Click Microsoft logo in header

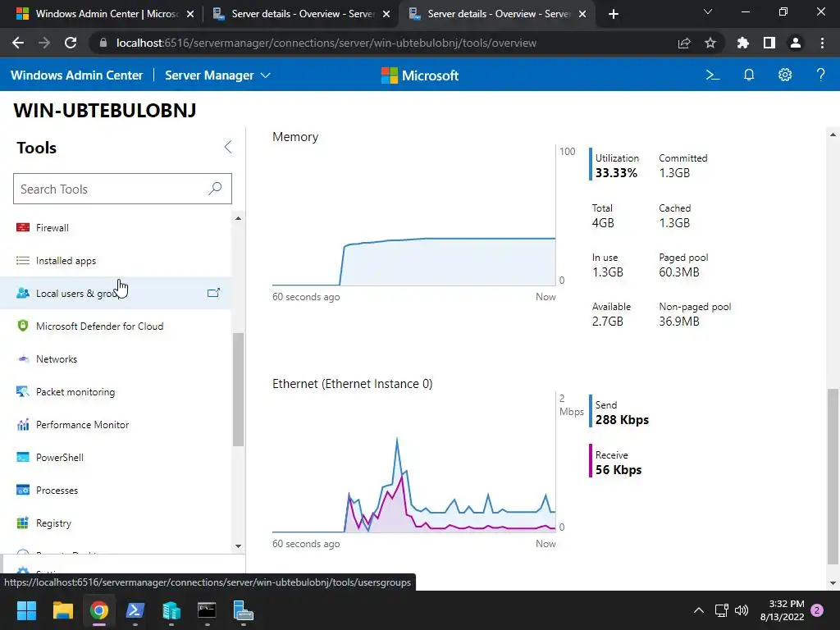point(420,75)
